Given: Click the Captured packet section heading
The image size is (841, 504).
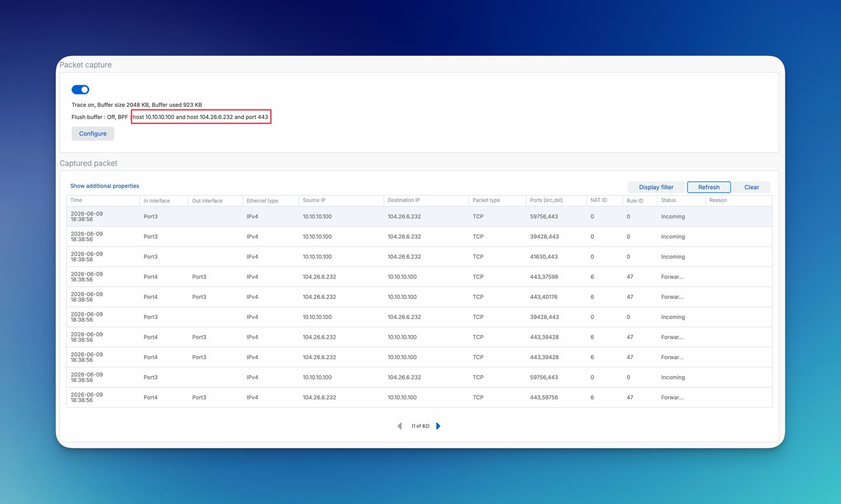Looking at the screenshot, I should coord(88,164).
